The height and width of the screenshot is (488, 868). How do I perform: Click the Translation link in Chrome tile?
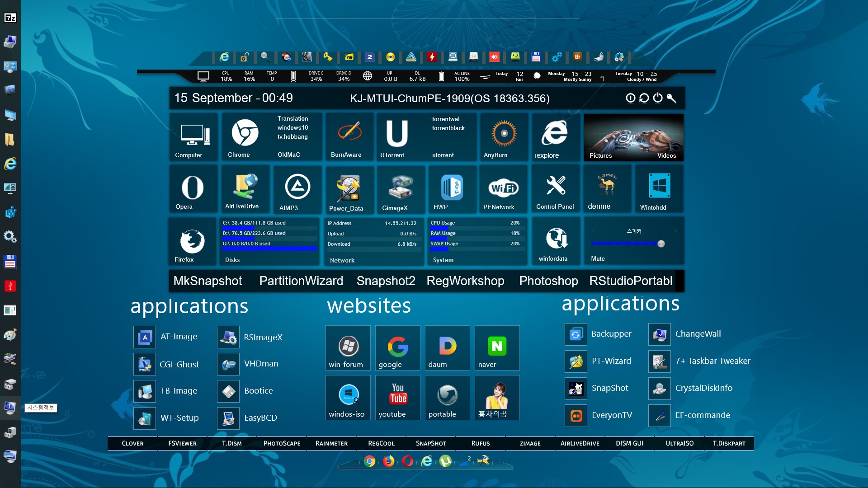[292, 118]
